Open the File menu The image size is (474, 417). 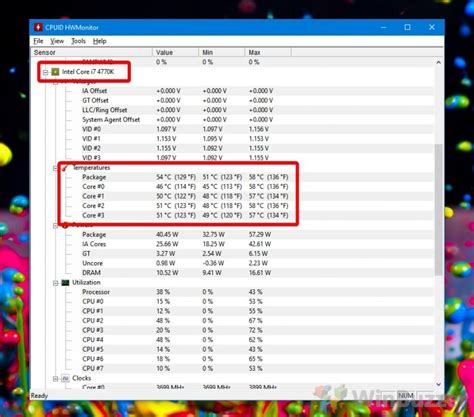(x=38, y=41)
